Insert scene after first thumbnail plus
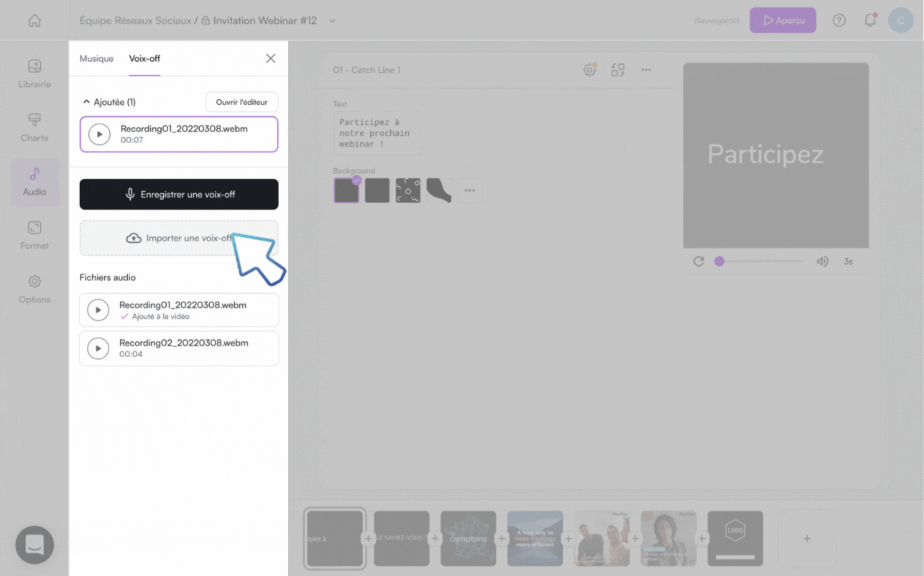The image size is (924, 576). [368, 539]
